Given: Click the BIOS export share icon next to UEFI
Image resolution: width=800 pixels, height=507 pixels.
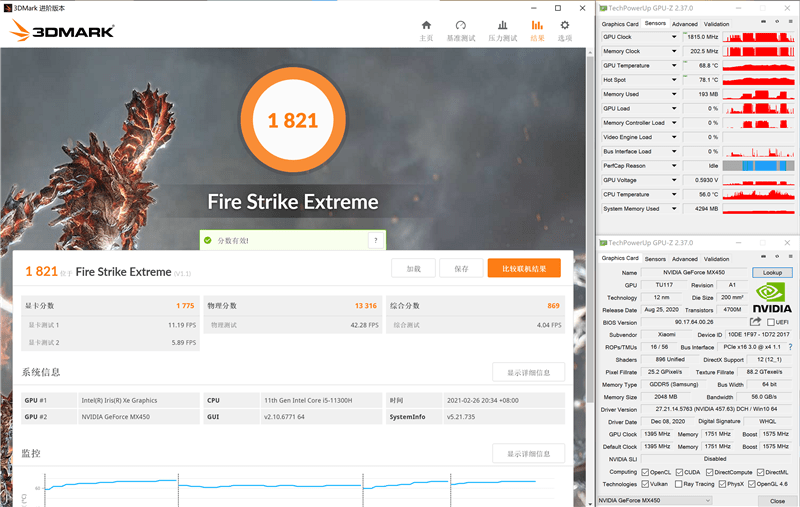Looking at the screenshot, I should [x=756, y=321].
